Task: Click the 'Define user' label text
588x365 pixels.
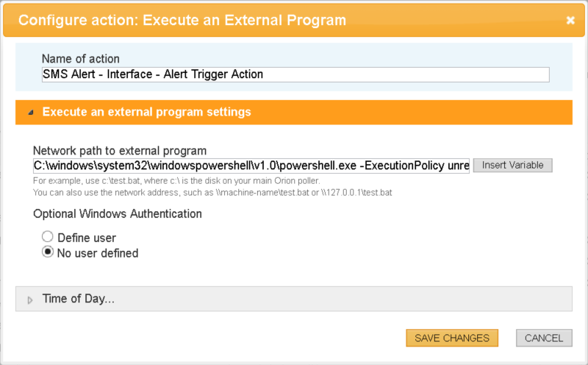Action: click(86, 238)
